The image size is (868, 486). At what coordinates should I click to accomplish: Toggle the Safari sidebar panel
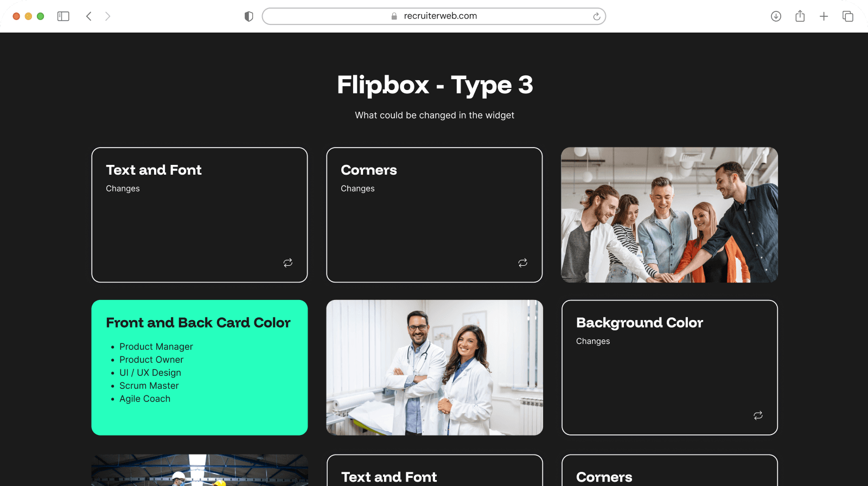[x=63, y=16]
